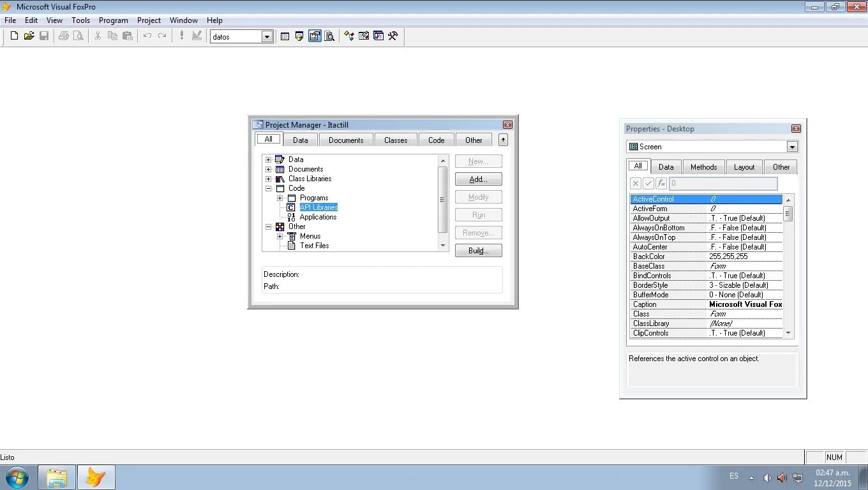
Task: Click the Save diskette toolbar icon
Action: pyautogui.click(x=44, y=36)
